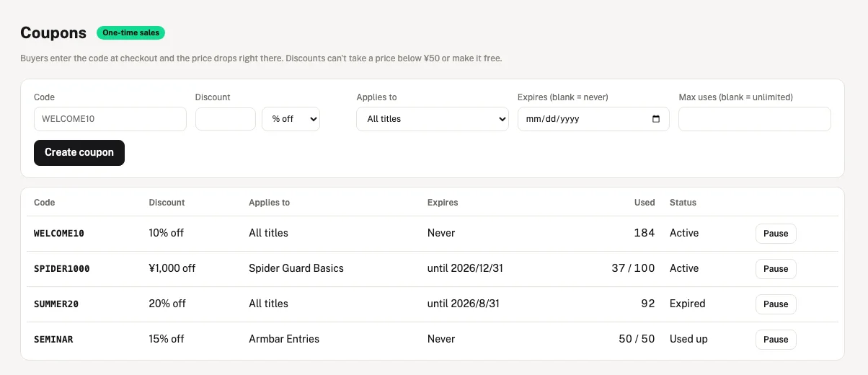This screenshot has width=868, height=375.
Task: Click the "92" used count
Action: coord(647,304)
